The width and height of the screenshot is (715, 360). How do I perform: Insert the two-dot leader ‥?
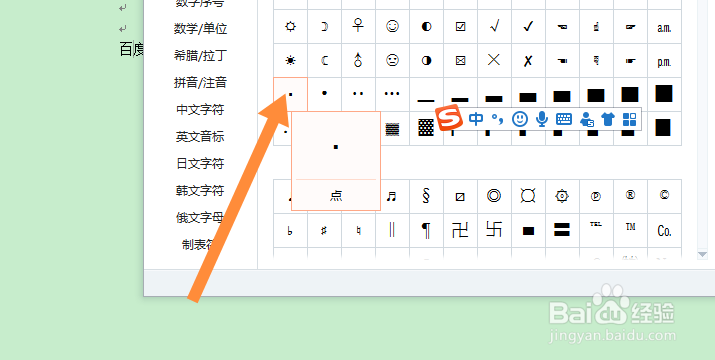[x=358, y=94]
